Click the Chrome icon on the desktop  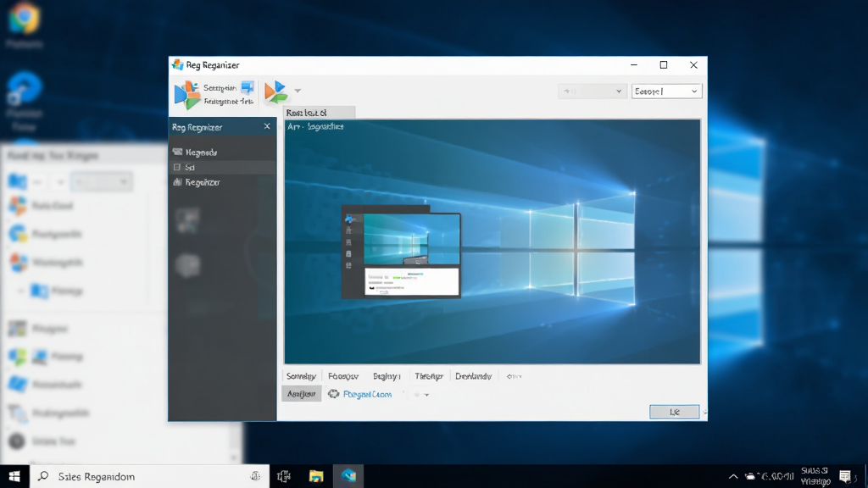[24, 19]
